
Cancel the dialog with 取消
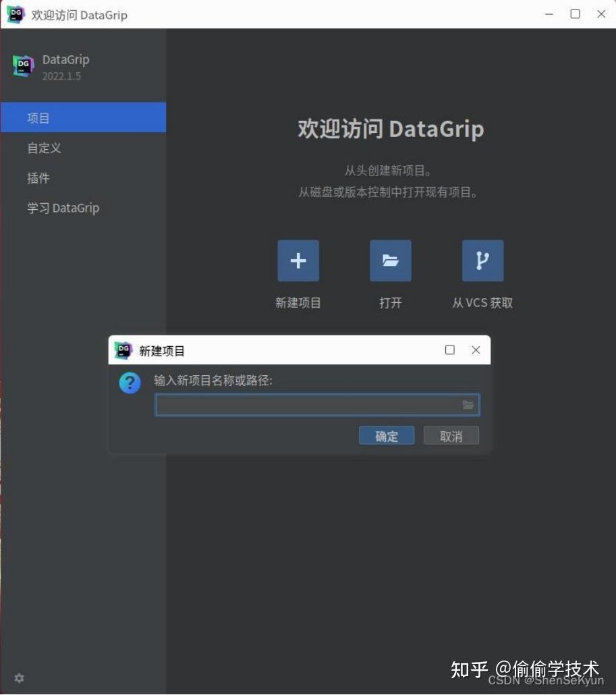(x=450, y=435)
